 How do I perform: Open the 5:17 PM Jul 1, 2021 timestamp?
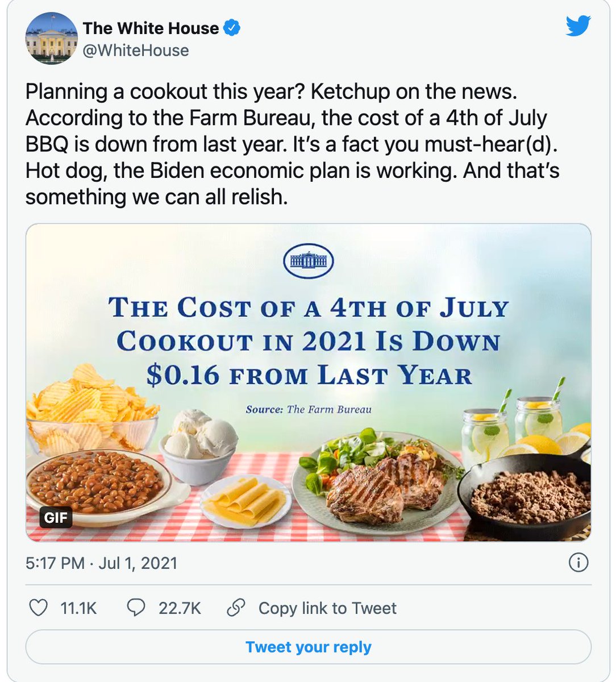point(102,563)
